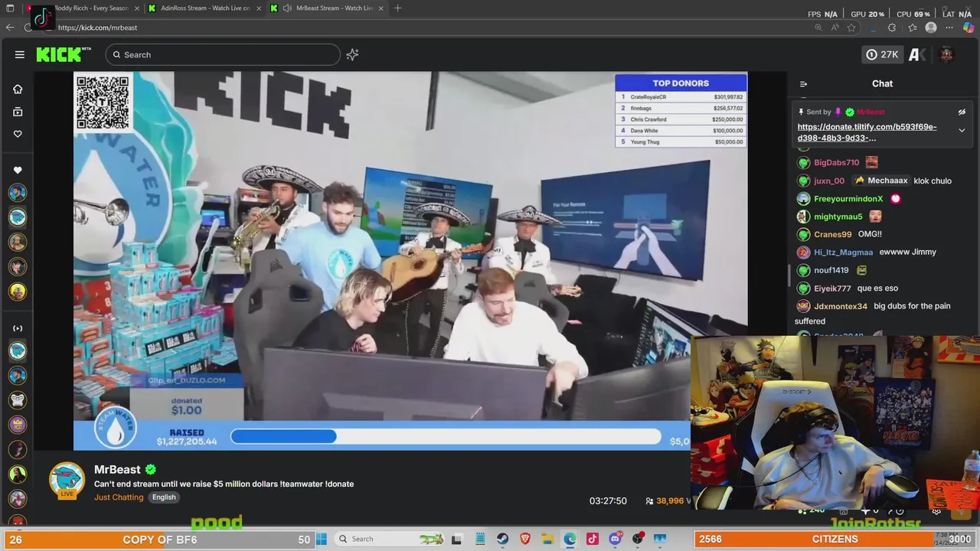Open Discord from the taskbar
Viewport: 980px width, 551px height.
[615, 539]
